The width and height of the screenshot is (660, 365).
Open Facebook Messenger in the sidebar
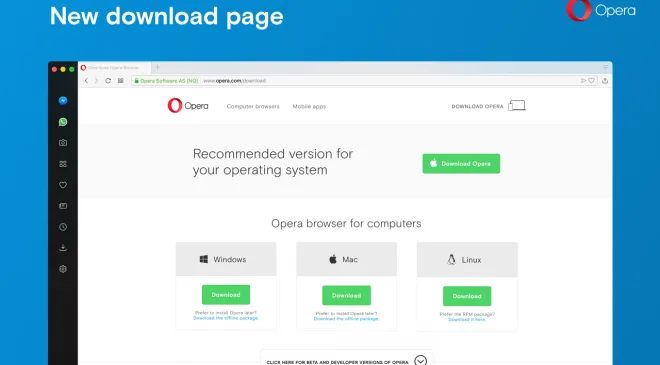63,101
